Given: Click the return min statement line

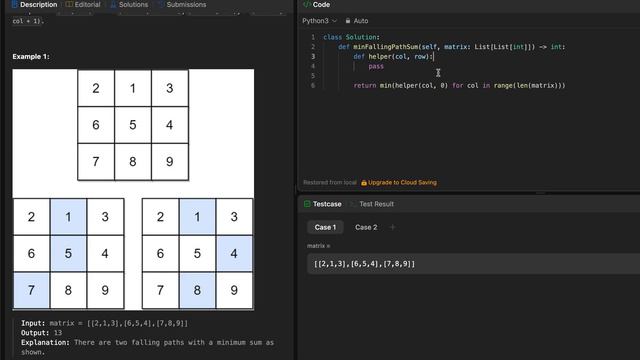Looking at the screenshot, I should [459, 86].
